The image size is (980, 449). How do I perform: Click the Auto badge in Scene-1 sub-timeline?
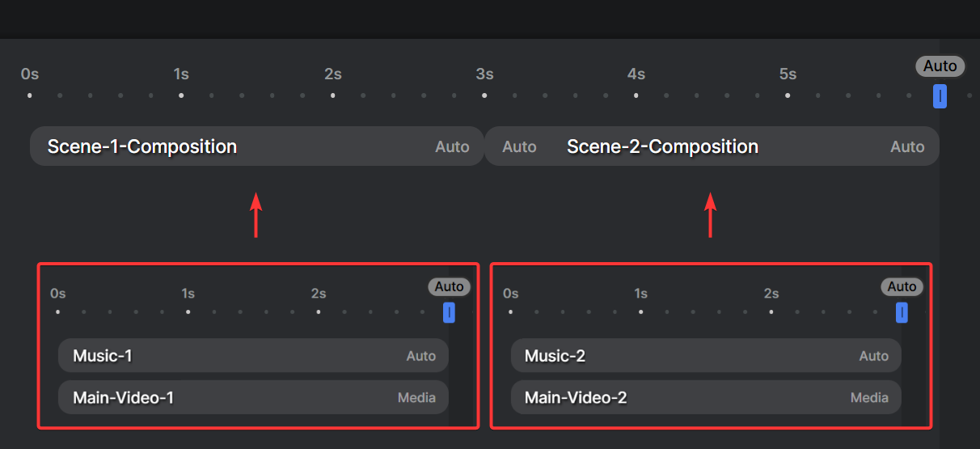[x=450, y=286]
